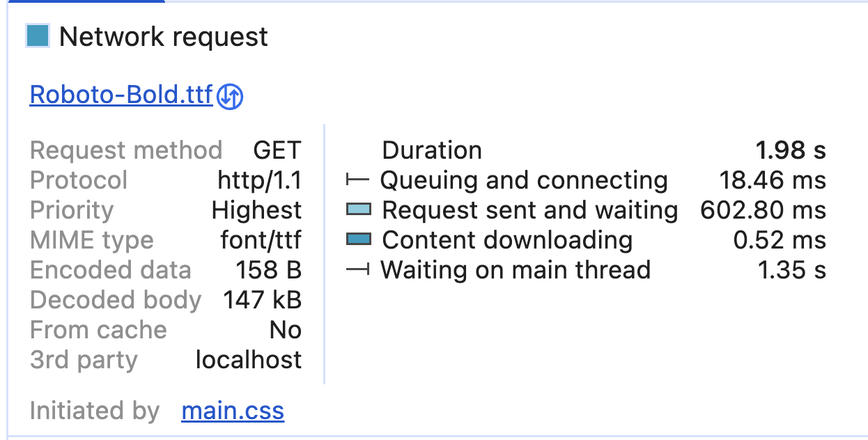
Task: Click the Queuing and connecting whisker icon
Action: (x=357, y=180)
